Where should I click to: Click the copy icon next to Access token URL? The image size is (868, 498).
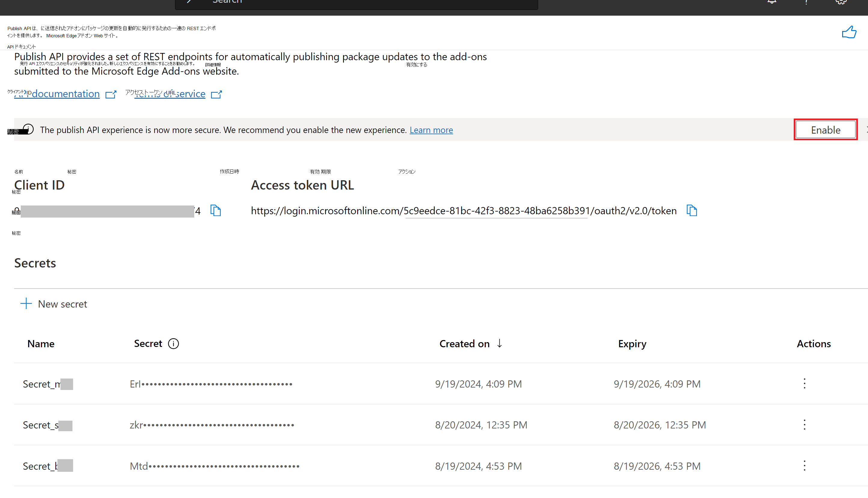(692, 211)
